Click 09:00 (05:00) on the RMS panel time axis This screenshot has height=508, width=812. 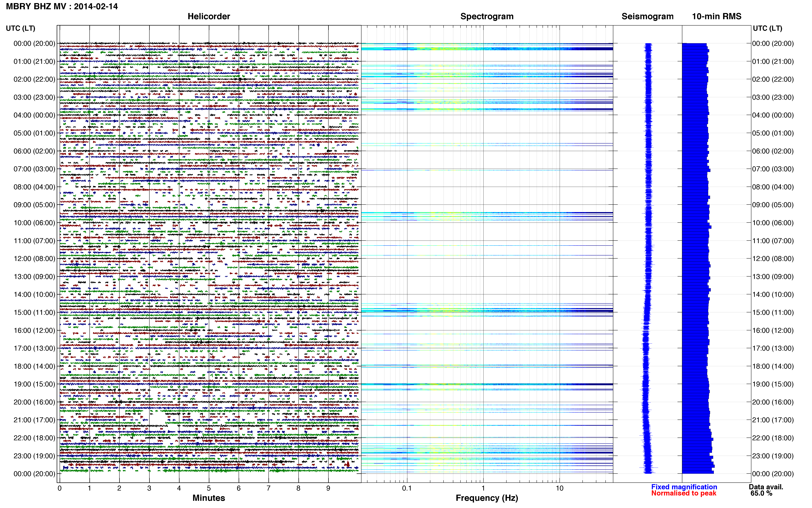tap(773, 205)
